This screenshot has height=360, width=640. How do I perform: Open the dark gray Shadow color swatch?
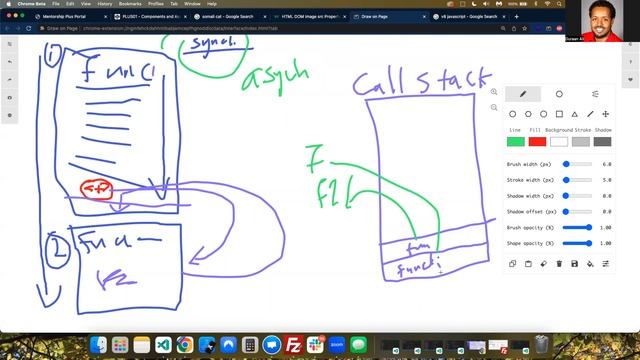coord(602,142)
